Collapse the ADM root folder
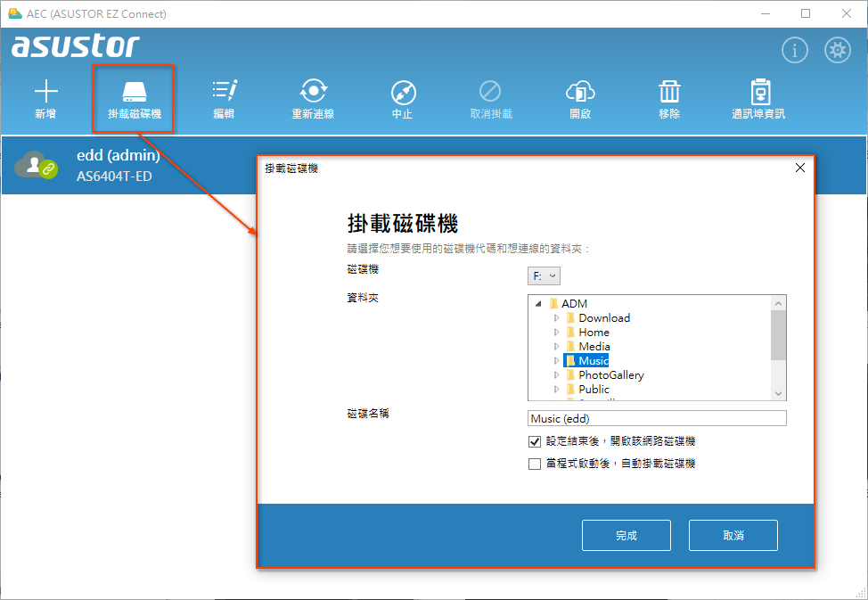This screenshot has width=868, height=600. point(538,304)
